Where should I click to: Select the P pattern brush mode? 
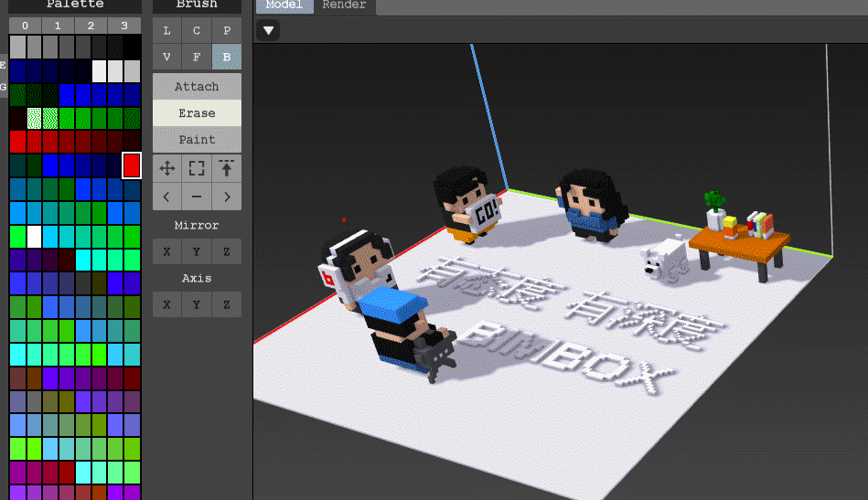[x=227, y=30]
